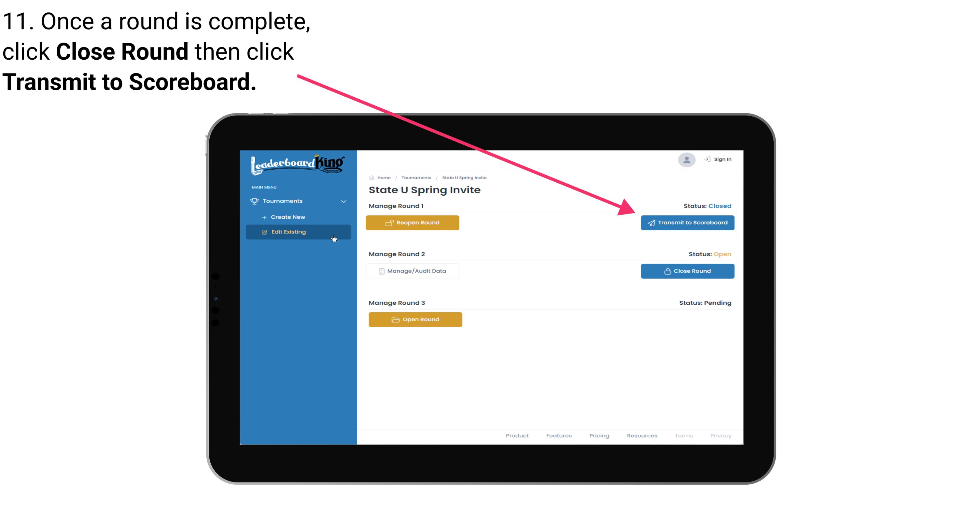The height and width of the screenshot is (527, 980).
Task: Click the Close Round button for Round 2
Action: click(x=687, y=271)
